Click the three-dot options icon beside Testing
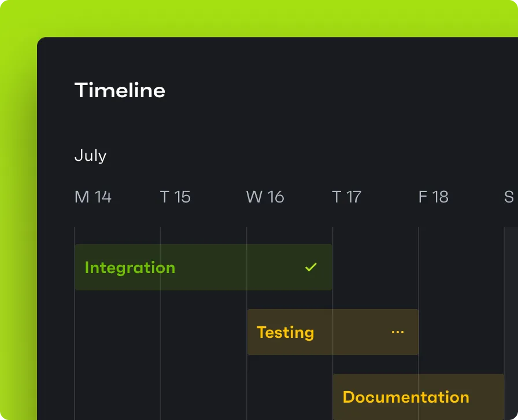518x420 pixels. tap(397, 331)
